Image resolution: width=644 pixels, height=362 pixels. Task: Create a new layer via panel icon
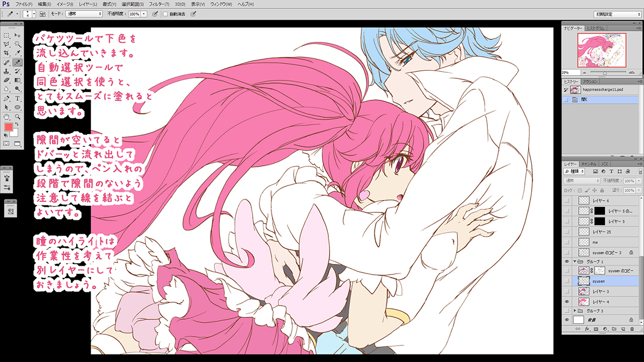[623, 328]
